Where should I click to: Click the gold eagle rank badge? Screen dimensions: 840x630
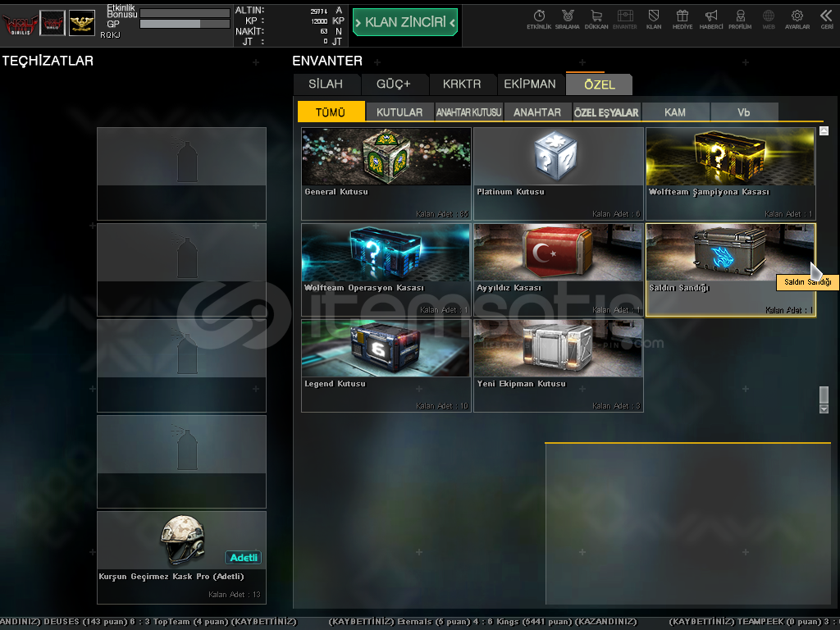82,23
